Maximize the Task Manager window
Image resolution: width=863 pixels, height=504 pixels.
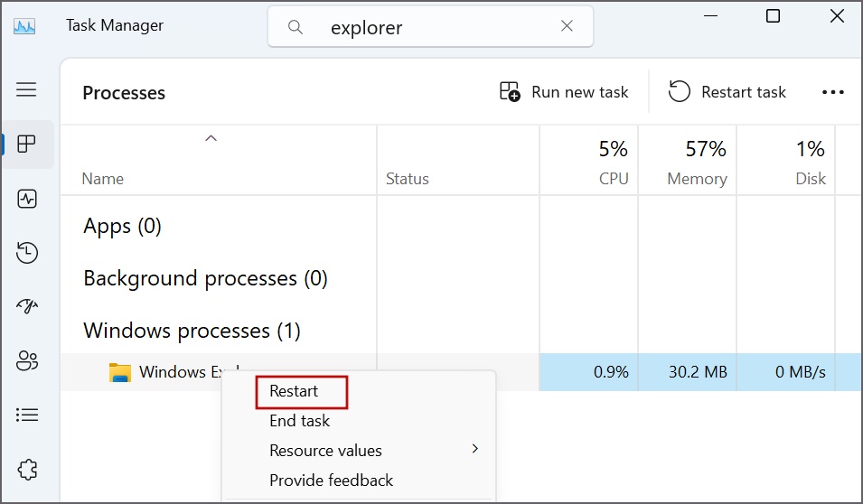[773, 16]
